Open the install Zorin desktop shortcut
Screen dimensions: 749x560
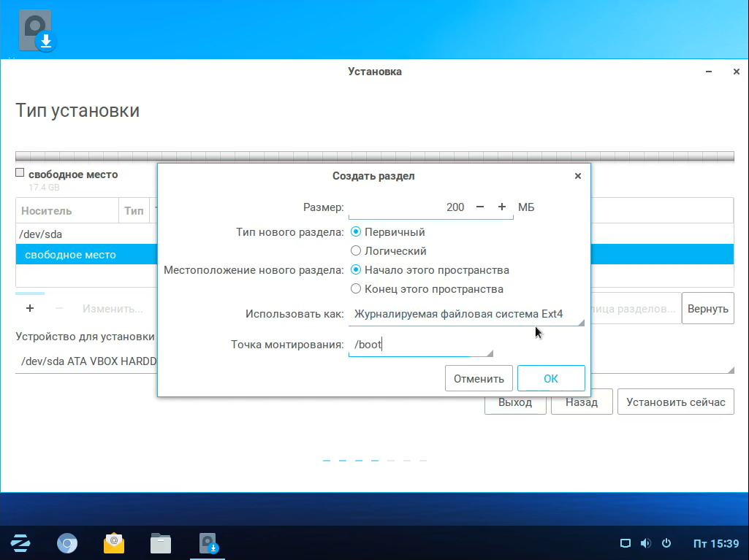click(x=36, y=31)
